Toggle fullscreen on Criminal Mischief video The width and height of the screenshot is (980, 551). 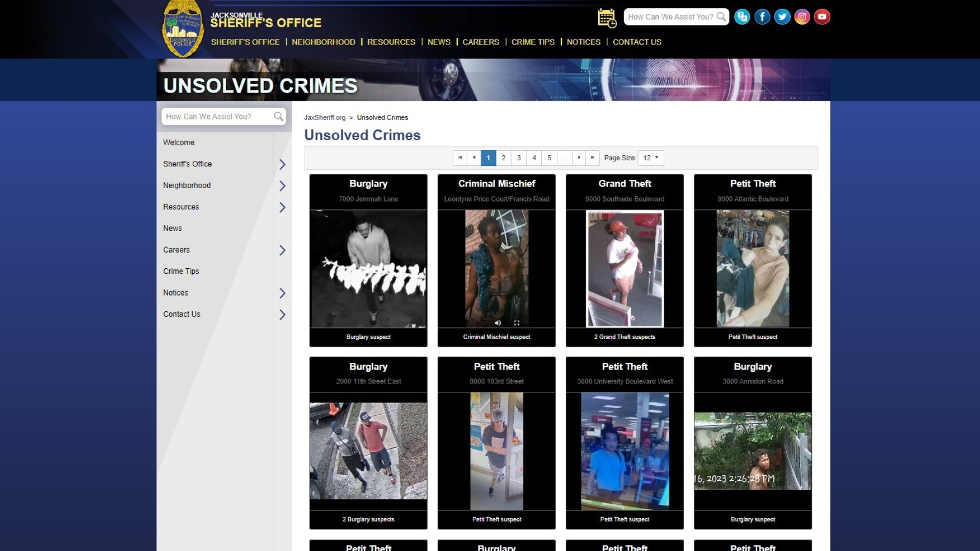tap(517, 323)
